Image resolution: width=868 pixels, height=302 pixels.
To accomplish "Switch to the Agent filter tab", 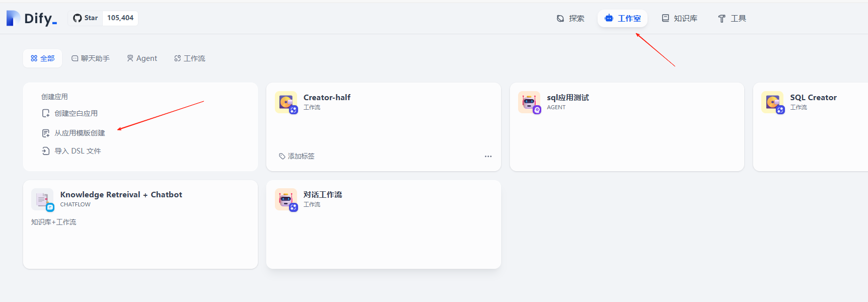I will pyautogui.click(x=142, y=58).
